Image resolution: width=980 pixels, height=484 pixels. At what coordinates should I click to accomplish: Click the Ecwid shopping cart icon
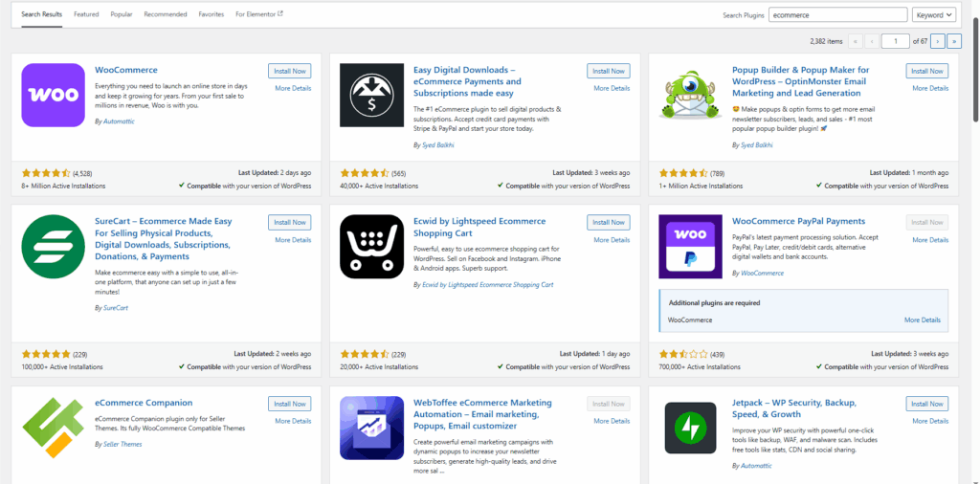[x=372, y=247]
